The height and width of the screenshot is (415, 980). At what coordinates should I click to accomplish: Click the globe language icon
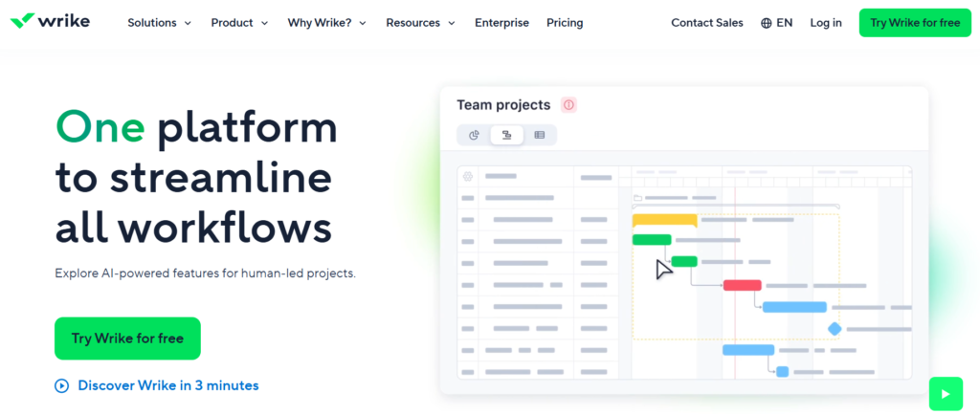click(767, 23)
